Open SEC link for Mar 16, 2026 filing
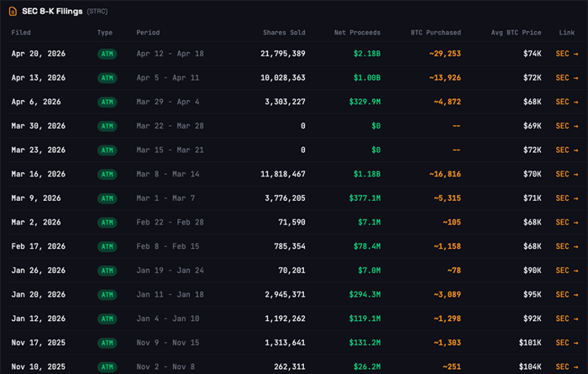 pos(566,174)
